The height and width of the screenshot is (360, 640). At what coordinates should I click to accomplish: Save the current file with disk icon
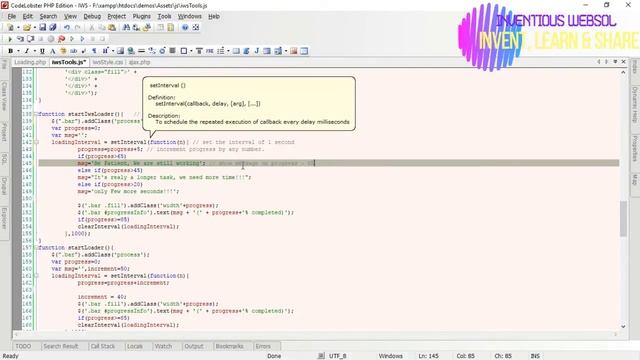pos(42,27)
